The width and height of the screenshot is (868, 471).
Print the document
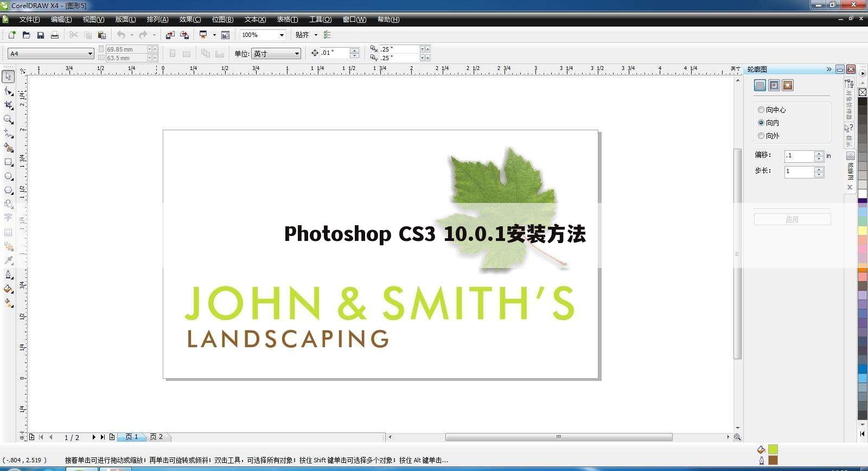[54, 35]
